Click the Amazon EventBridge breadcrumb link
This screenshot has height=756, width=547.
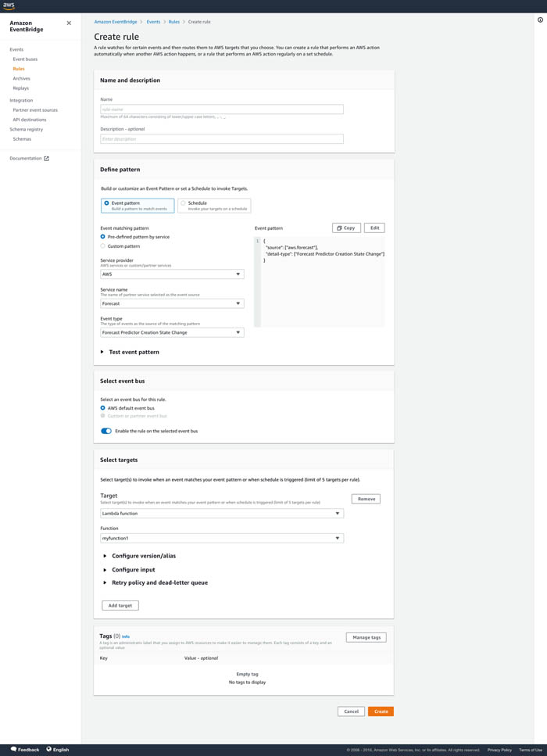[116, 22]
